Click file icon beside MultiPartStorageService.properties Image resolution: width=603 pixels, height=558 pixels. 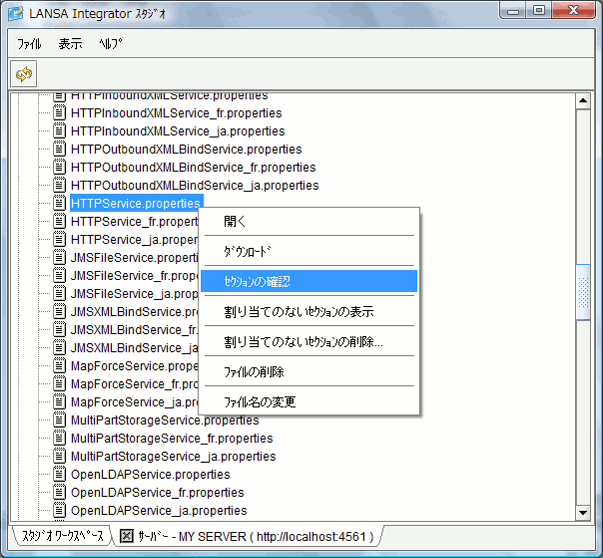[x=59, y=420]
